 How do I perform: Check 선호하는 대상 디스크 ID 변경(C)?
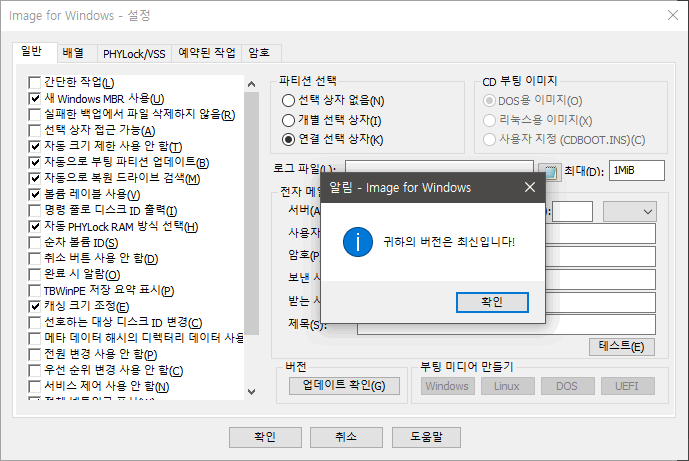(34, 323)
